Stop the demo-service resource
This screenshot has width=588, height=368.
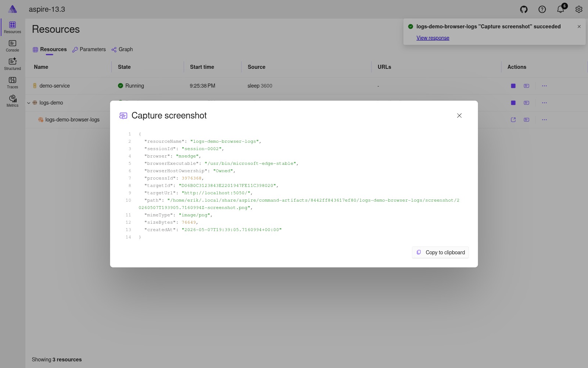[x=513, y=86]
